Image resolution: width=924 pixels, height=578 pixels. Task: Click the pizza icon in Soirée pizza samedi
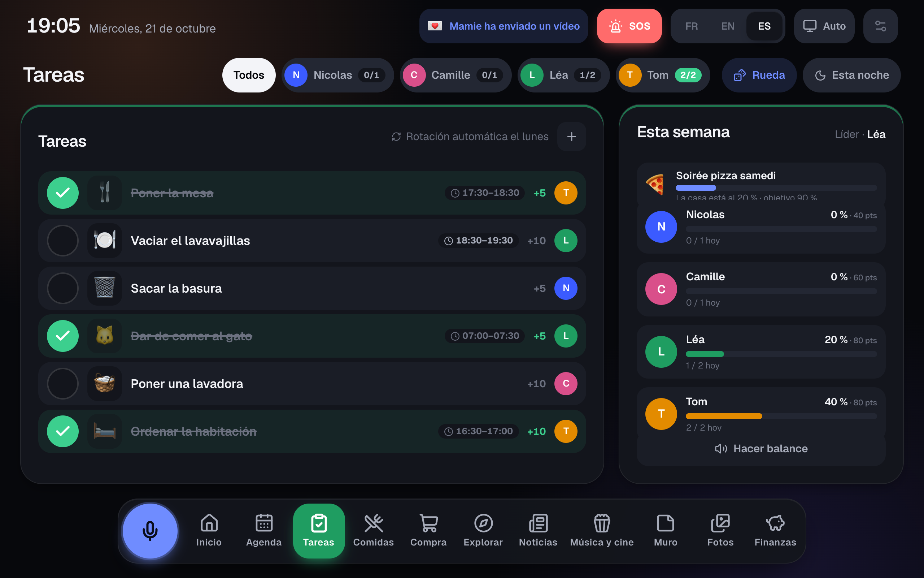click(x=655, y=184)
